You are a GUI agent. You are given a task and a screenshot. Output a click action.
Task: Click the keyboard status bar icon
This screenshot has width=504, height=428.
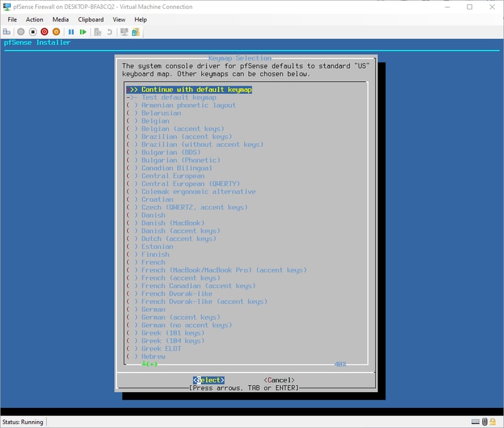pos(475,421)
